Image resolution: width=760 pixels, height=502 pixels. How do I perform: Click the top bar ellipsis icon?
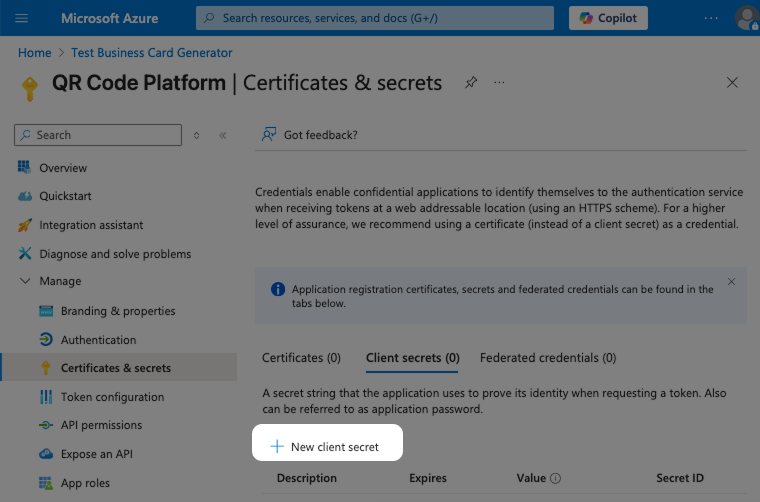(711, 18)
